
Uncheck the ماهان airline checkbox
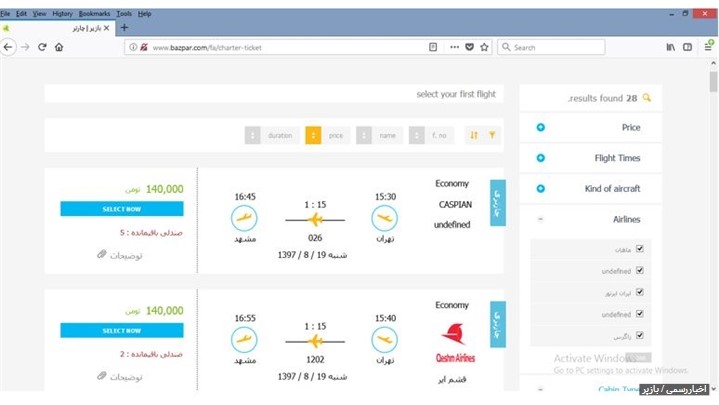point(640,249)
